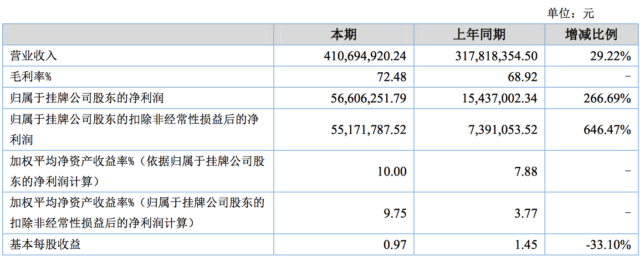Select the 15,437,002.34 cell
The image size is (644, 261).
[x=499, y=98]
